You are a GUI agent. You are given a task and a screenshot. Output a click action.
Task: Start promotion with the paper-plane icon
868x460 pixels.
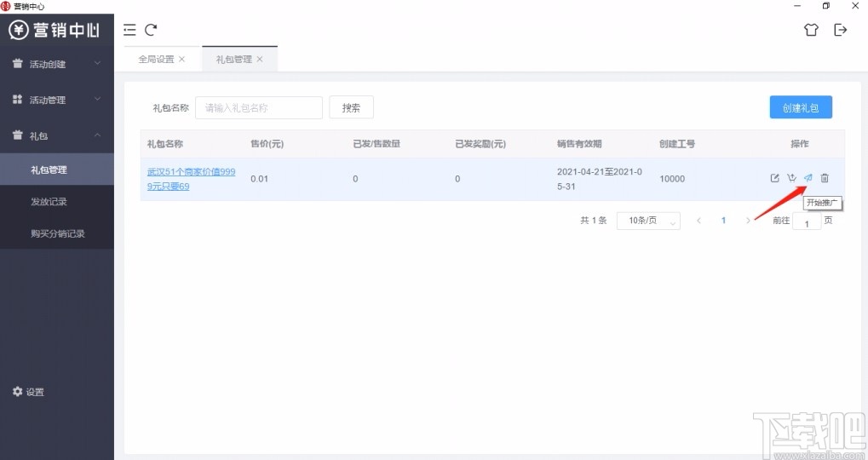coord(808,178)
